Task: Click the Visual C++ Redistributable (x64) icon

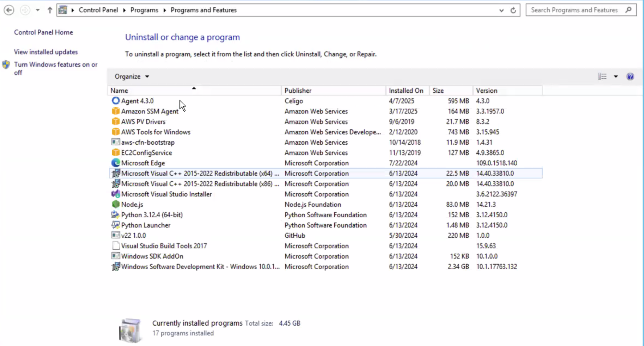Action: pyautogui.click(x=115, y=173)
